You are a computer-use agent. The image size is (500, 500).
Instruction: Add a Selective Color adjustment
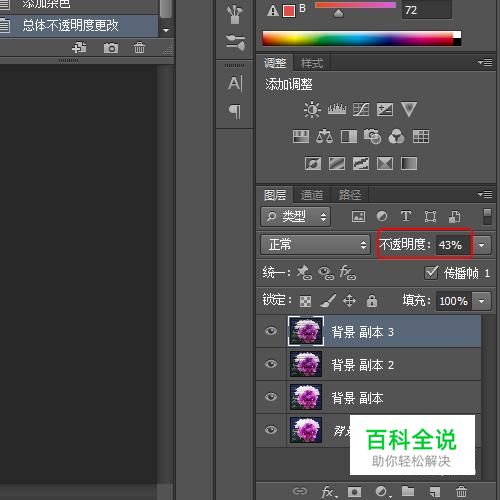point(385,164)
